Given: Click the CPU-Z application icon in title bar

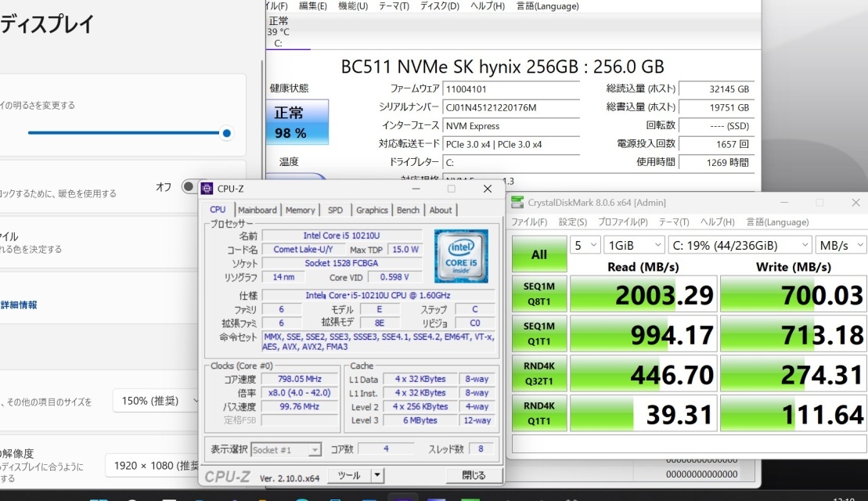Looking at the screenshot, I should click(x=207, y=188).
